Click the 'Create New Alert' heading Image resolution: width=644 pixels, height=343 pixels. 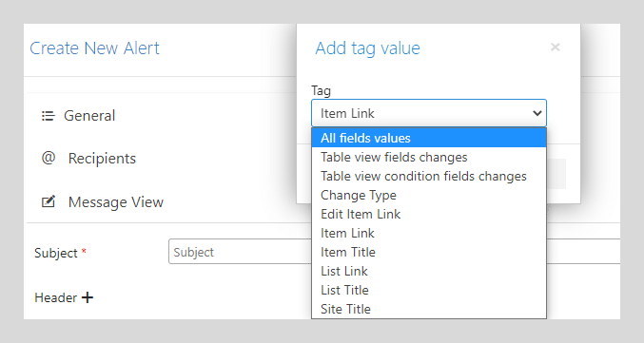click(x=94, y=48)
